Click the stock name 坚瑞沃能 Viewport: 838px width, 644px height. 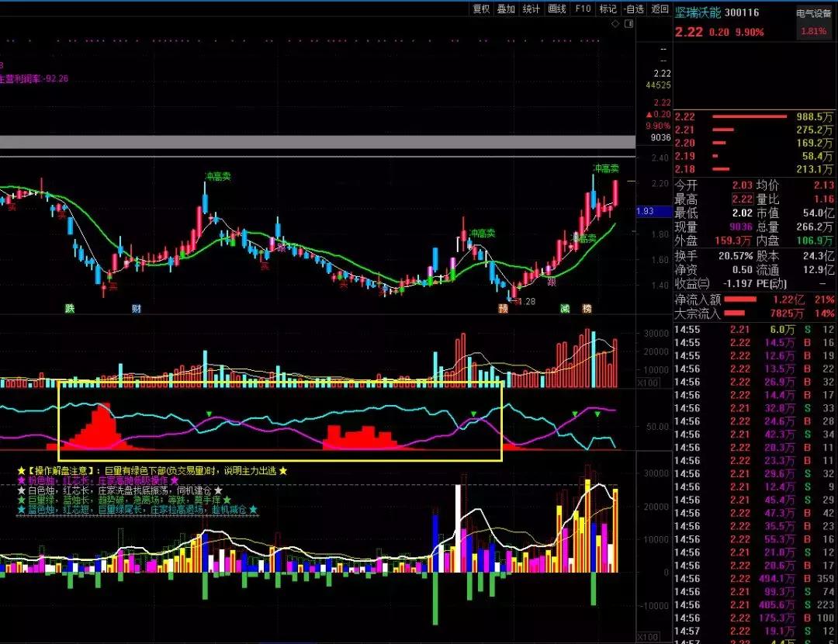pos(698,12)
